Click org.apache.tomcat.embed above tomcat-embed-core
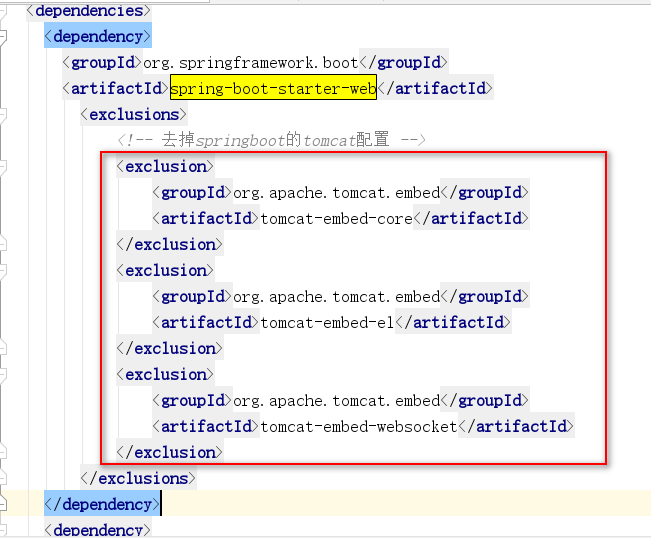The height and width of the screenshot is (538, 651). (x=336, y=193)
